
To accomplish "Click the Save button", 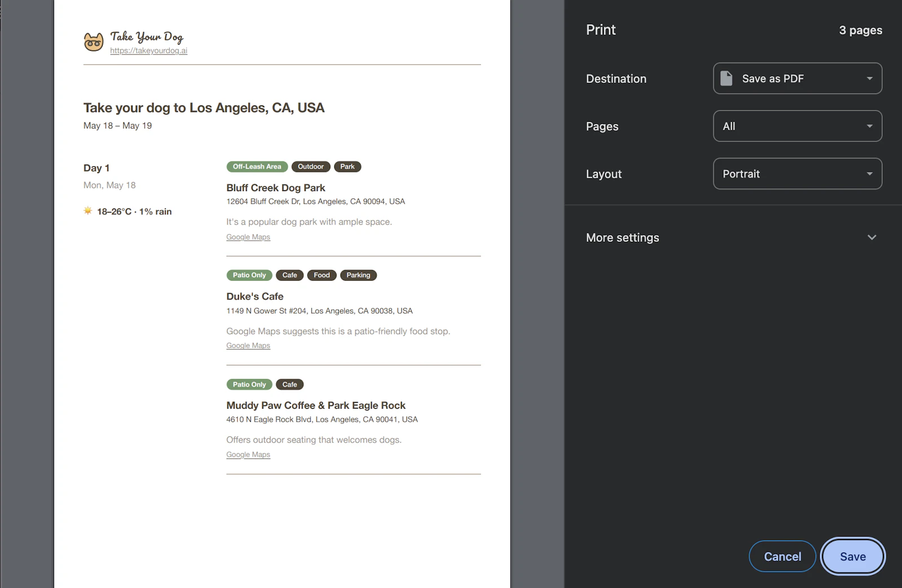I will (852, 556).
